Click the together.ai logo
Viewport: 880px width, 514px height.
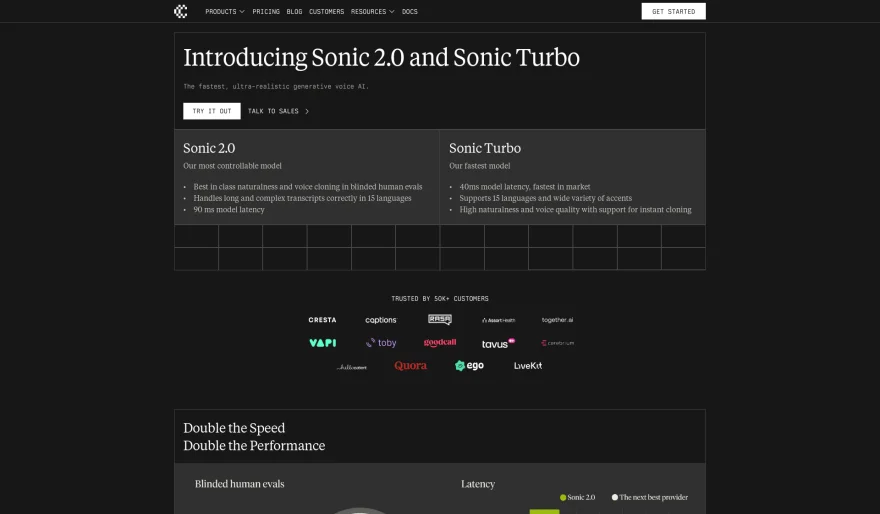[x=557, y=320]
